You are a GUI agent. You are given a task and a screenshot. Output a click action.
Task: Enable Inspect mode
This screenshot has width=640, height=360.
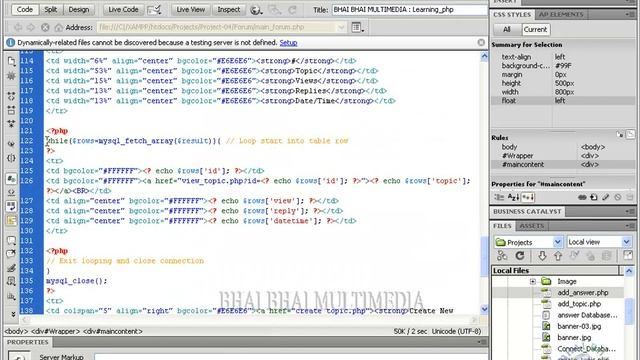229,9
